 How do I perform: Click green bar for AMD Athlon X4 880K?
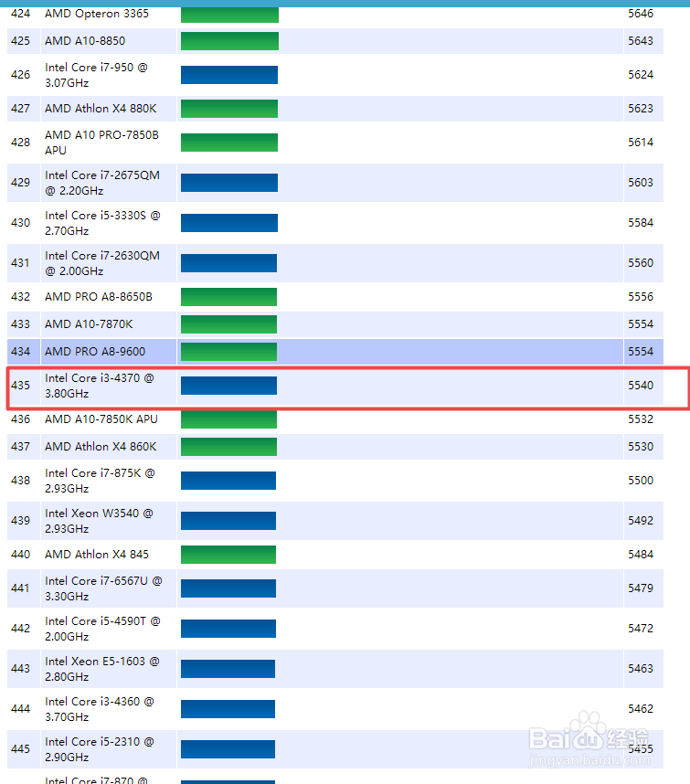pos(229,109)
